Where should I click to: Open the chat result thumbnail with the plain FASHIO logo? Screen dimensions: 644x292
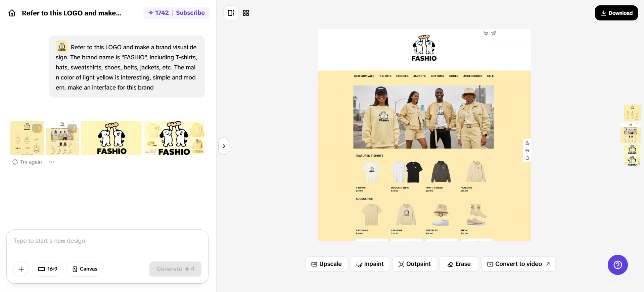point(111,138)
